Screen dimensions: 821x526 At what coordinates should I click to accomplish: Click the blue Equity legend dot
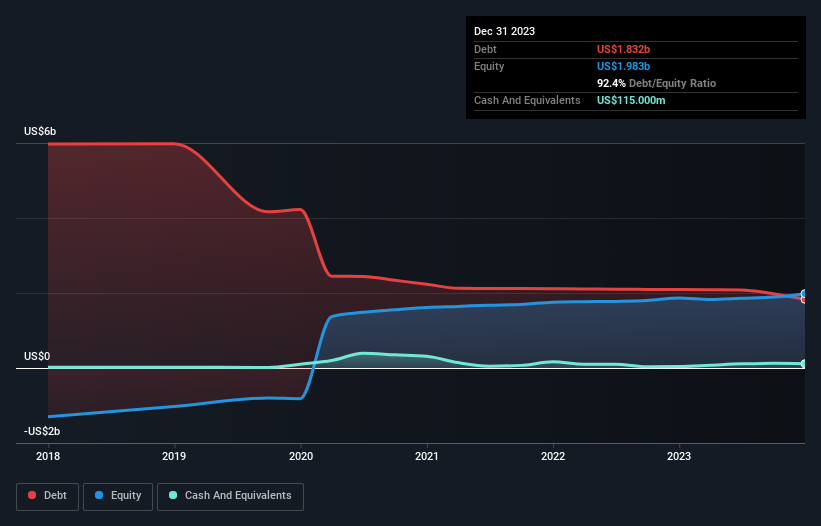99,495
